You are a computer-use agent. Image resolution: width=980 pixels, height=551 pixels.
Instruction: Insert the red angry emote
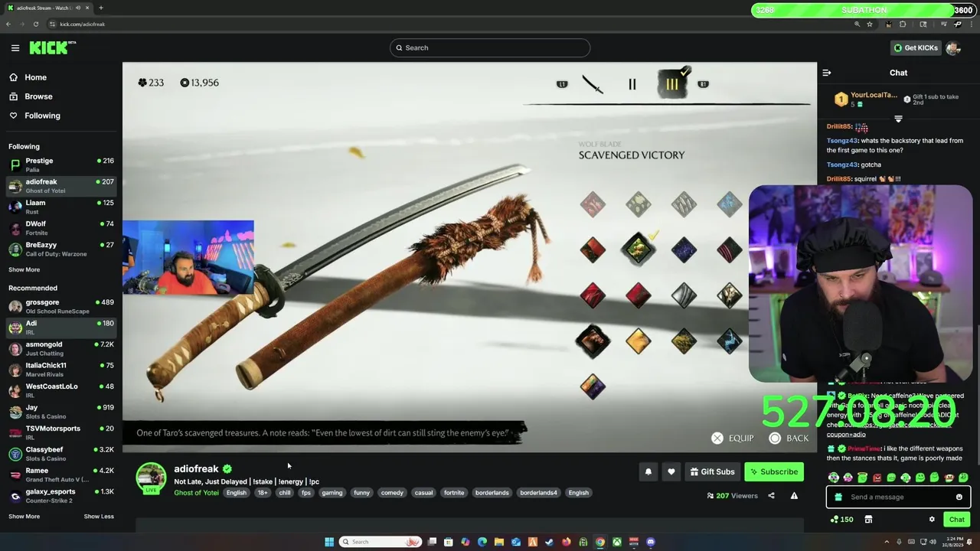(877, 478)
